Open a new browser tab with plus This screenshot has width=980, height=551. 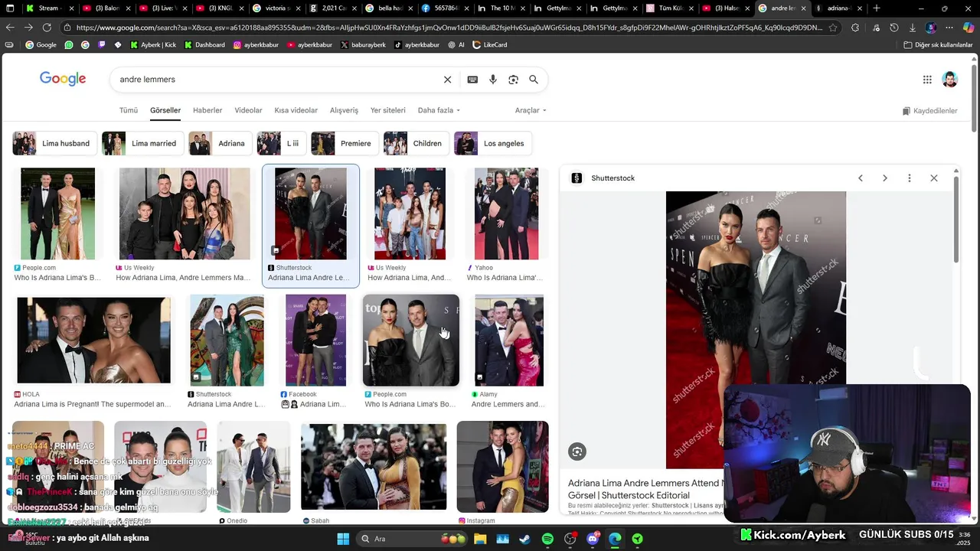(x=877, y=8)
